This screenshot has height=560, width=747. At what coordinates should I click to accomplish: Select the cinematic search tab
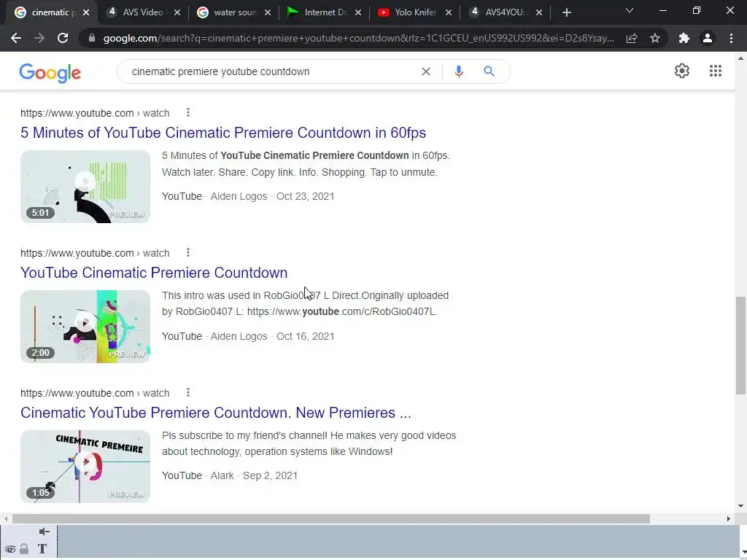46,12
